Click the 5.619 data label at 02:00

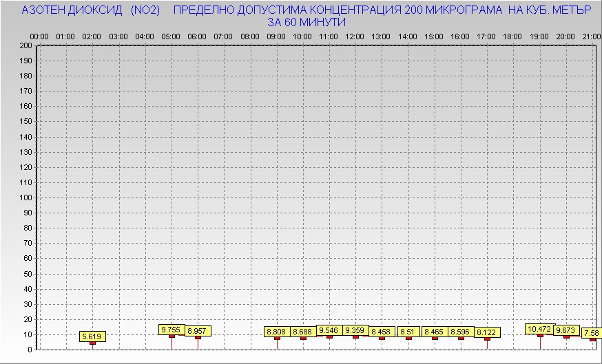click(x=92, y=336)
